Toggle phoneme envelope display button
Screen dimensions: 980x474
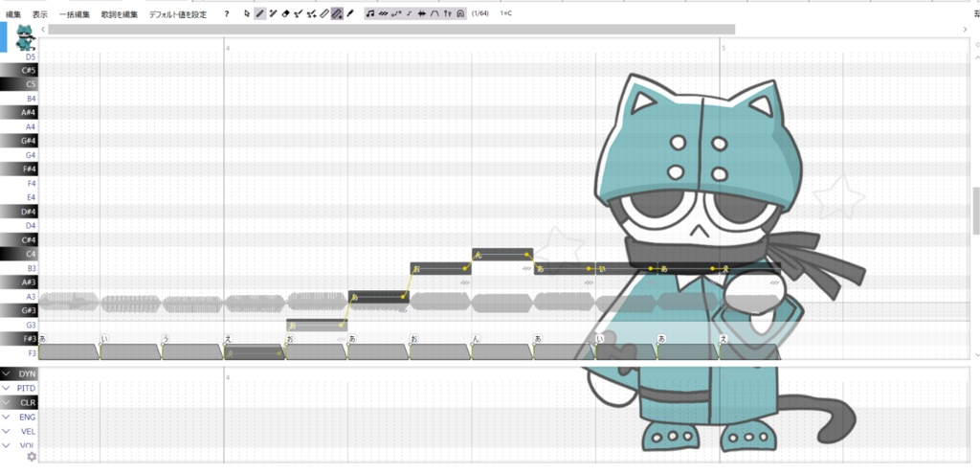434,13
